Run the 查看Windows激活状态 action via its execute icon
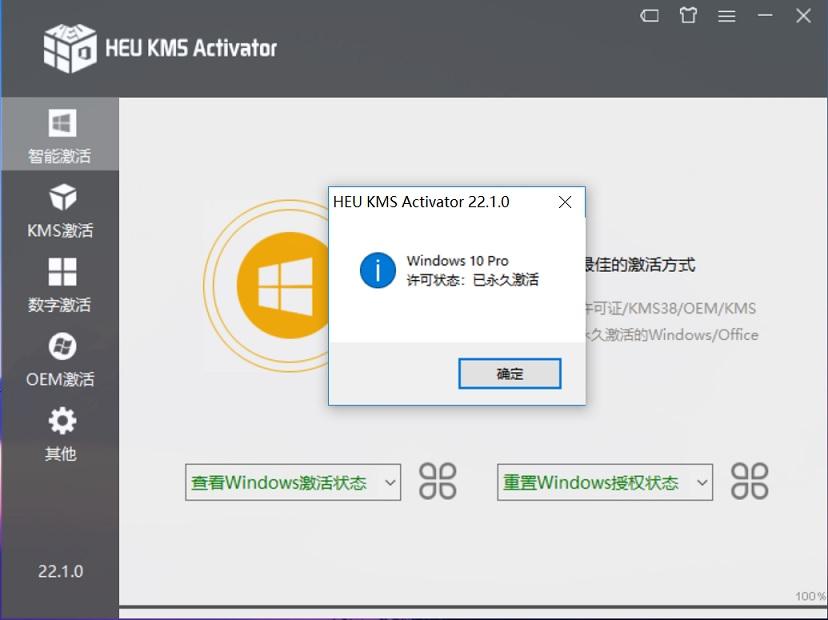This screenshot has height=620, width=828. click(437, 481)
